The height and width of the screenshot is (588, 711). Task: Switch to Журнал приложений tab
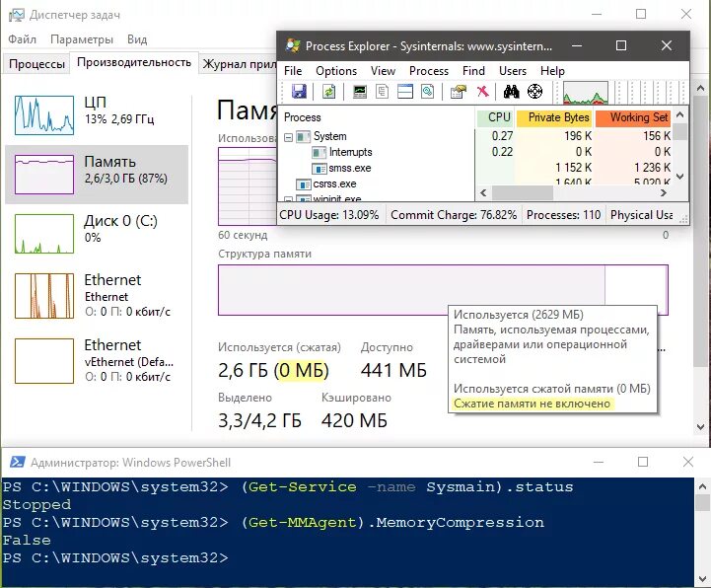pyautogui.click(x=239, y=64)
